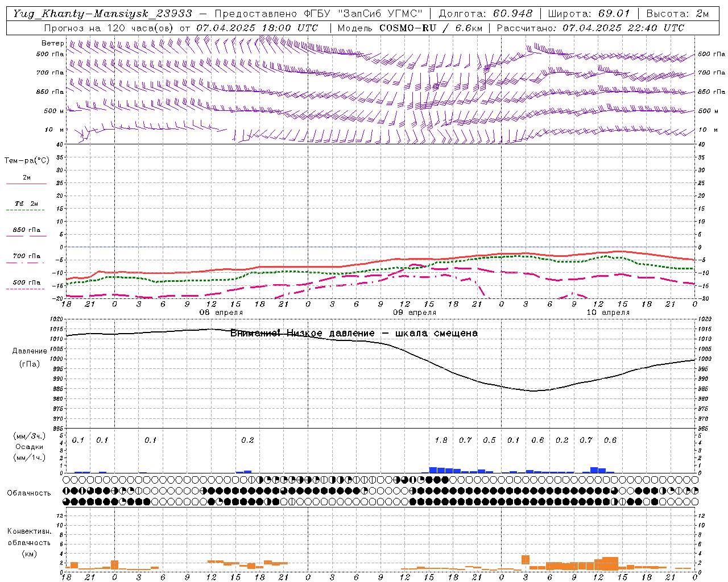Viewport: 728px width, 582px height.
Task: Click the 850 гПа temperature legend entry
Action: click(26, 230)
